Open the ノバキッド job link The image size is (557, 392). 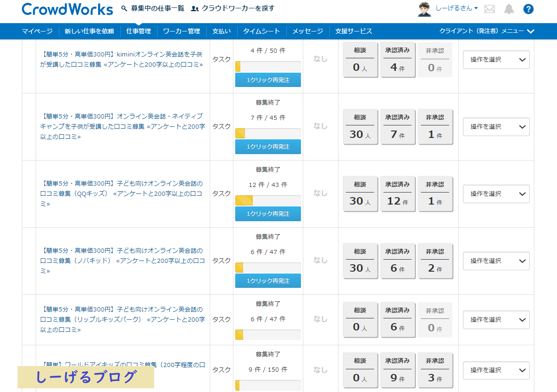[x=122, y=261]
